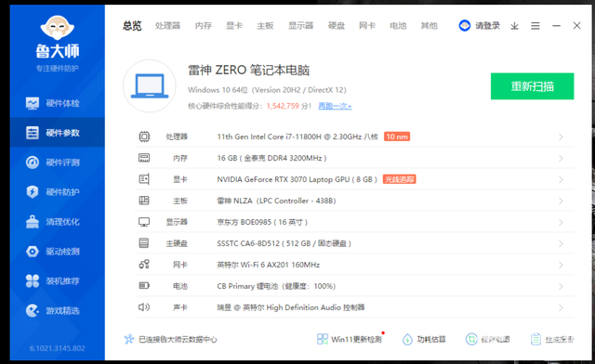
Task: Expand the 显卡 row chevron
Action: 561,179
